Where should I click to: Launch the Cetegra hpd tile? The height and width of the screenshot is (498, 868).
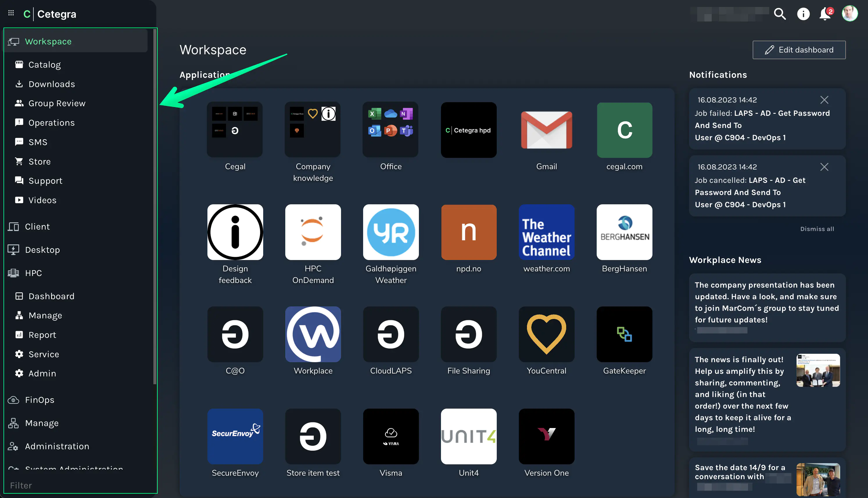[469, 130]
